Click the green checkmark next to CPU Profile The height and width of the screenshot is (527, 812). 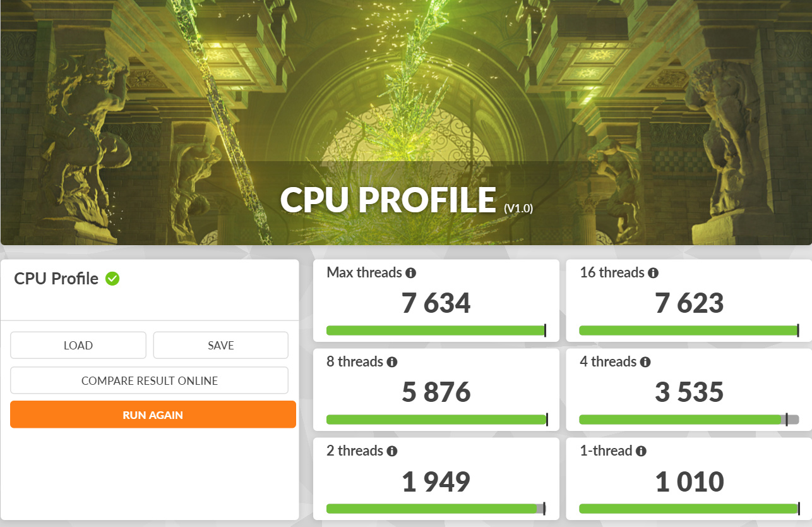tap(112, 278)
